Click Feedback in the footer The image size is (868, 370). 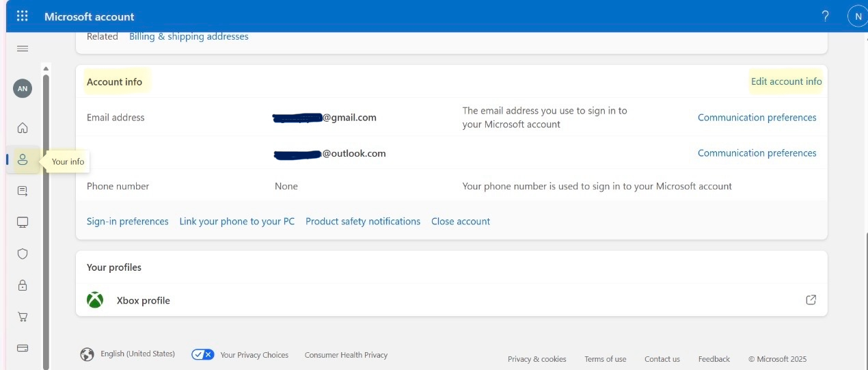[714, 359]
